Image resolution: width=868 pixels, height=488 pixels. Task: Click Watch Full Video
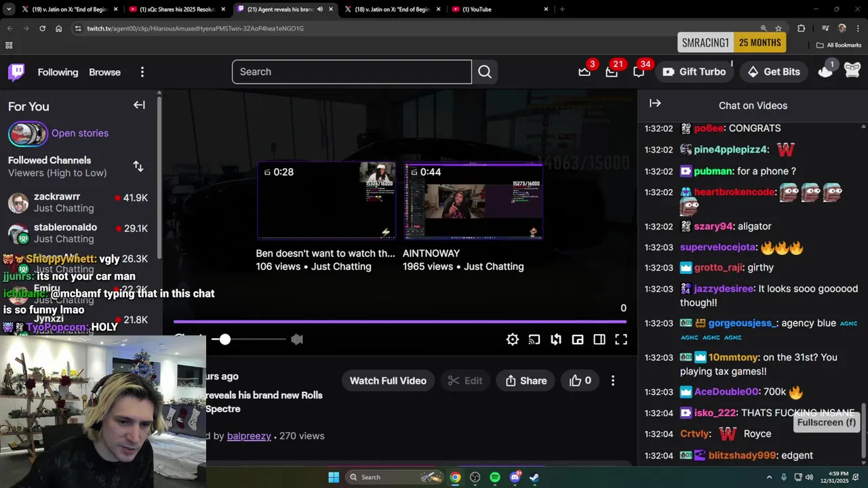click(388, 381)
